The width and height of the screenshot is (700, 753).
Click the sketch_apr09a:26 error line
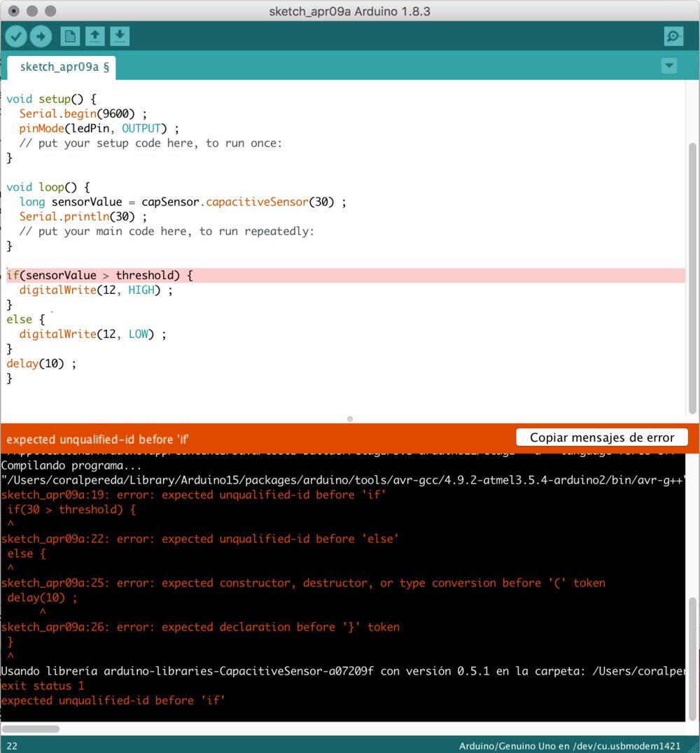(x=200, y=627)
